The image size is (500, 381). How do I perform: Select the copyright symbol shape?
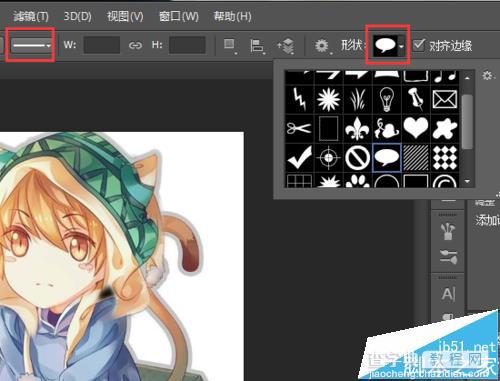pos(445,180)
